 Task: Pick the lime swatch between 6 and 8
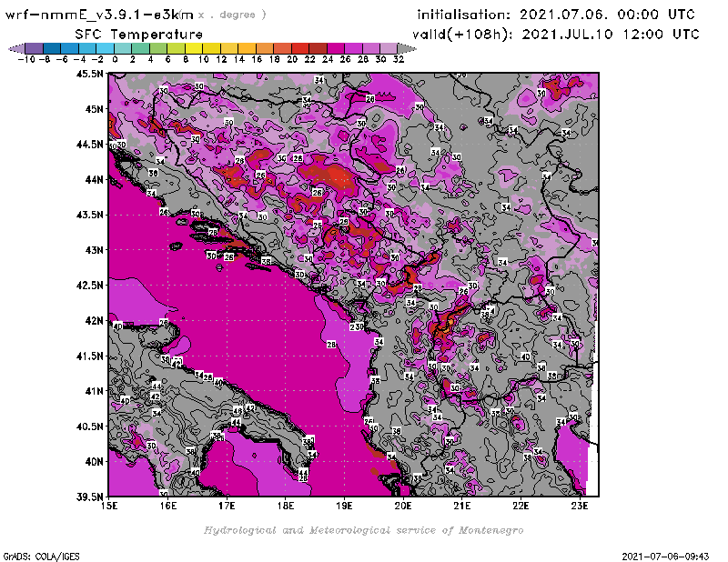point(176,48)
